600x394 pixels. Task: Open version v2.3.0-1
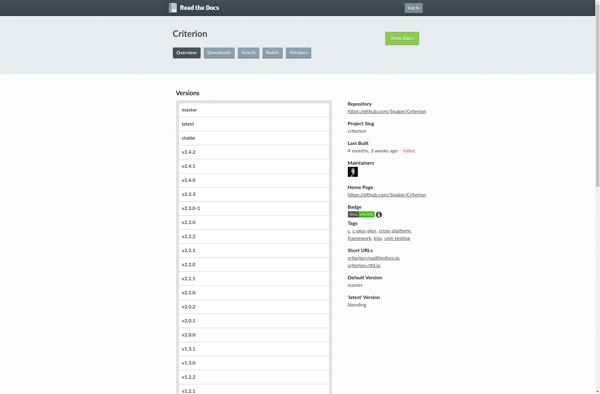tap(254, 208)
